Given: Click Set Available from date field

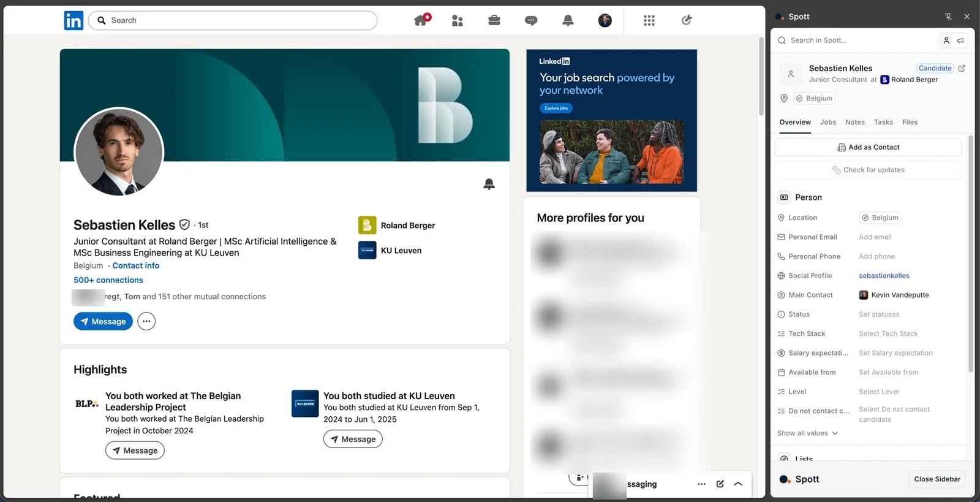Looking at the screenshot, I should [888, 373].
